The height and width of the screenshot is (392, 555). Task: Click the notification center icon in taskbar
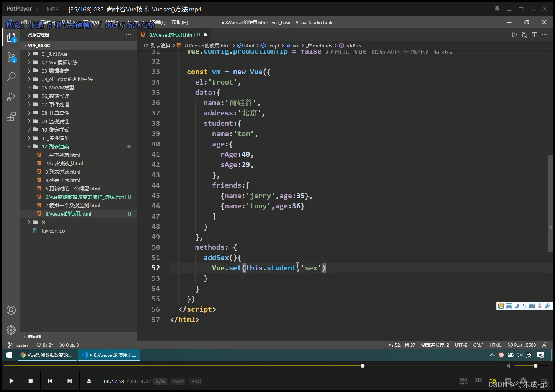(x=540, y=355)
